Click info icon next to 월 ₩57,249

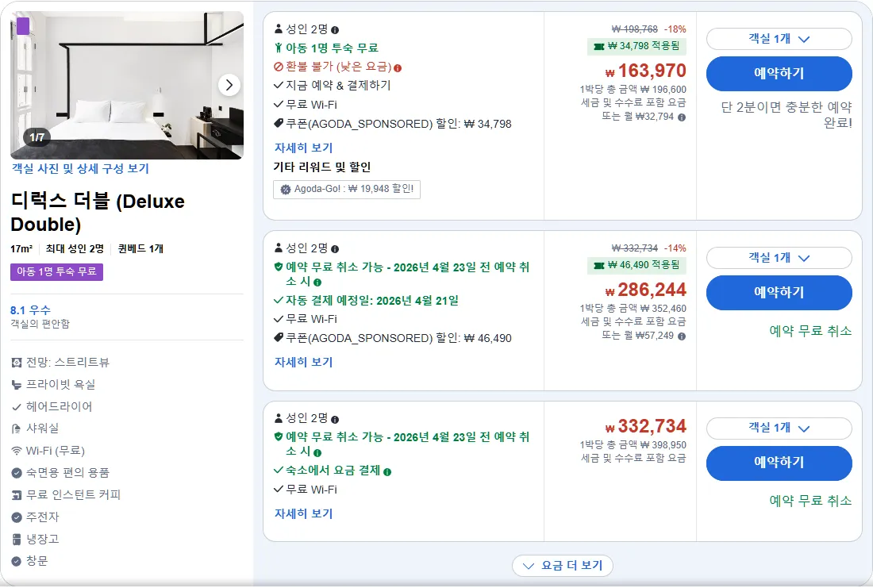point(682,336)
